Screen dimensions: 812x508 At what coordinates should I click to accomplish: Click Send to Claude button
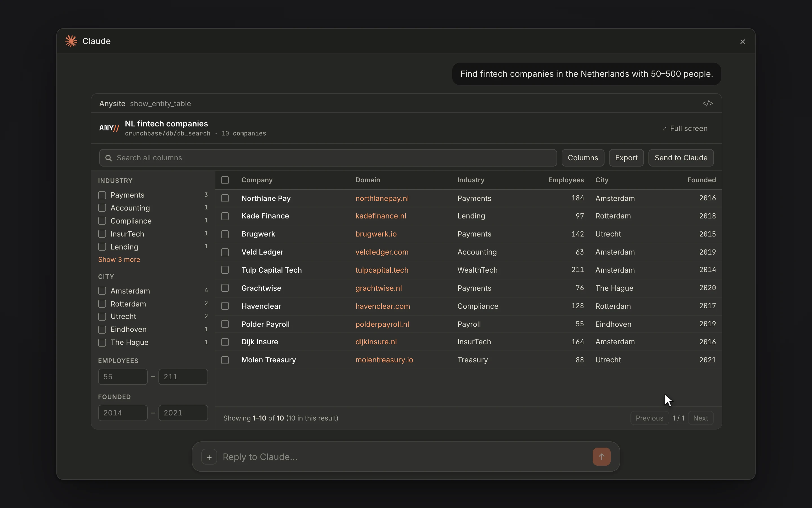point(681,158)
